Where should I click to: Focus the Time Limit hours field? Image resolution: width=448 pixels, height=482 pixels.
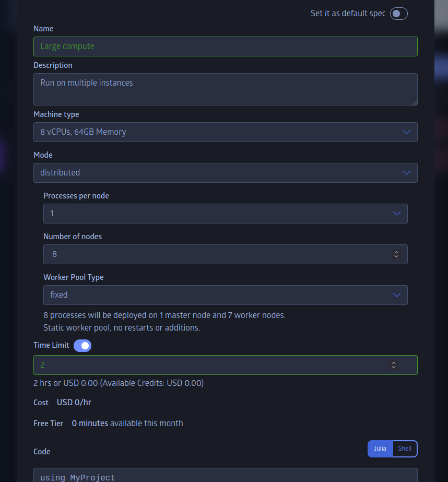pyautogui.click(x=209, y=365)
